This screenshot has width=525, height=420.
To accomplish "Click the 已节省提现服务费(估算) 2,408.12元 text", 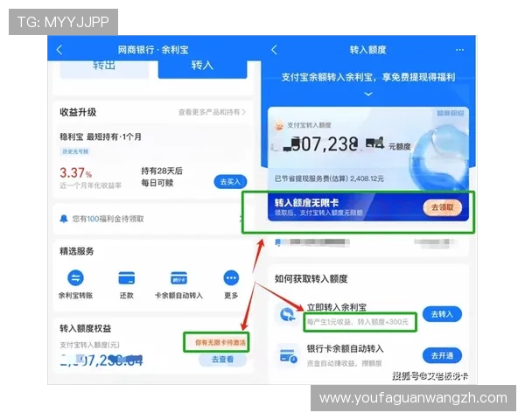I will (x=329, y=178).
